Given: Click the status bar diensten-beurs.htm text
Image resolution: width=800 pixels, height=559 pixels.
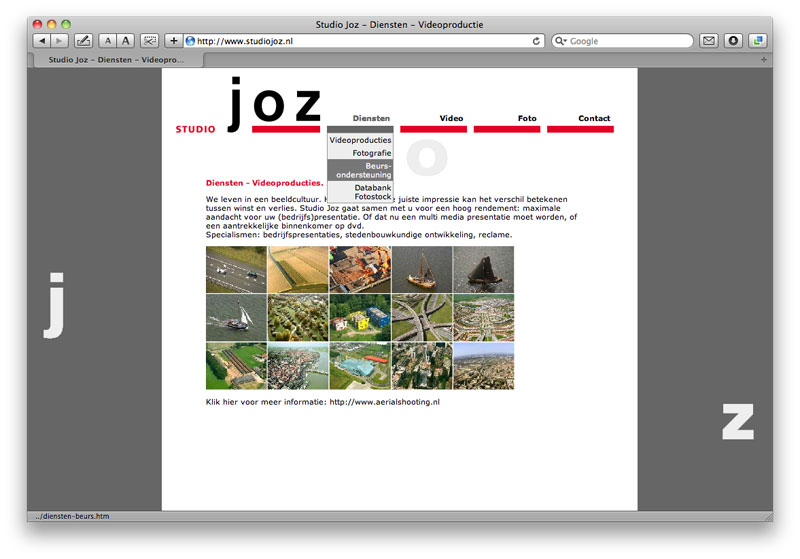Looking at the screenshot, I should (72, 516).
